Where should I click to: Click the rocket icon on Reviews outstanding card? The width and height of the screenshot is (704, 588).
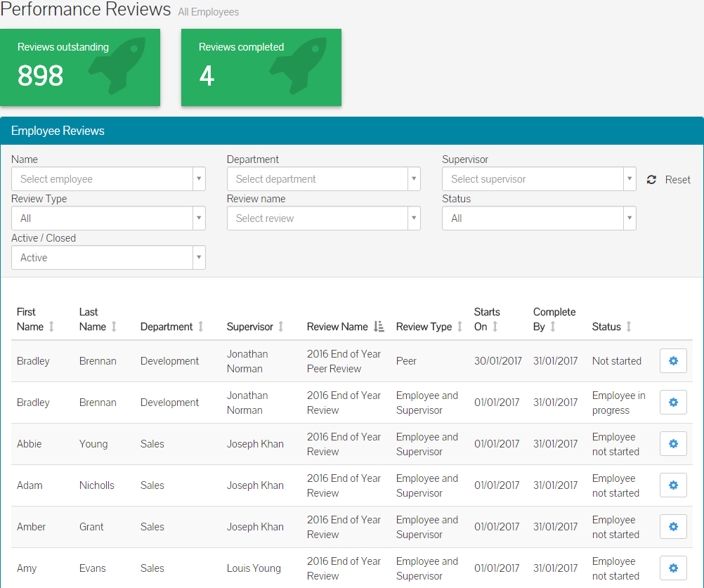click(117, 65)
